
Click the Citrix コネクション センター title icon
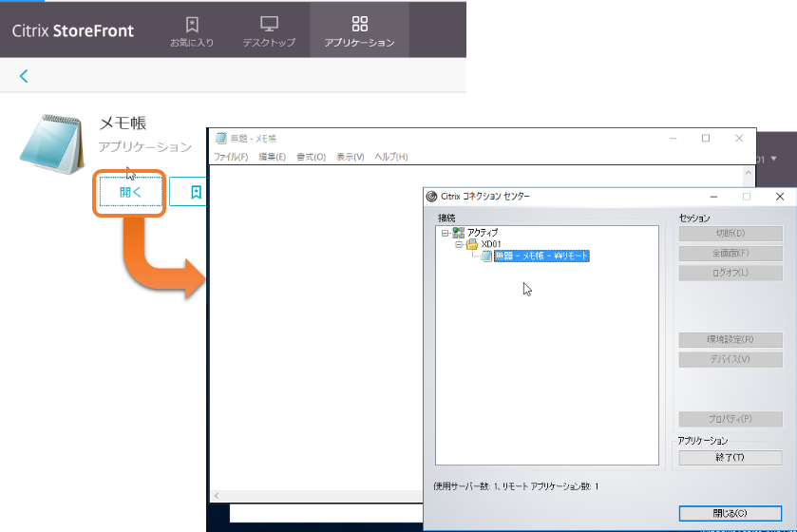431,196
